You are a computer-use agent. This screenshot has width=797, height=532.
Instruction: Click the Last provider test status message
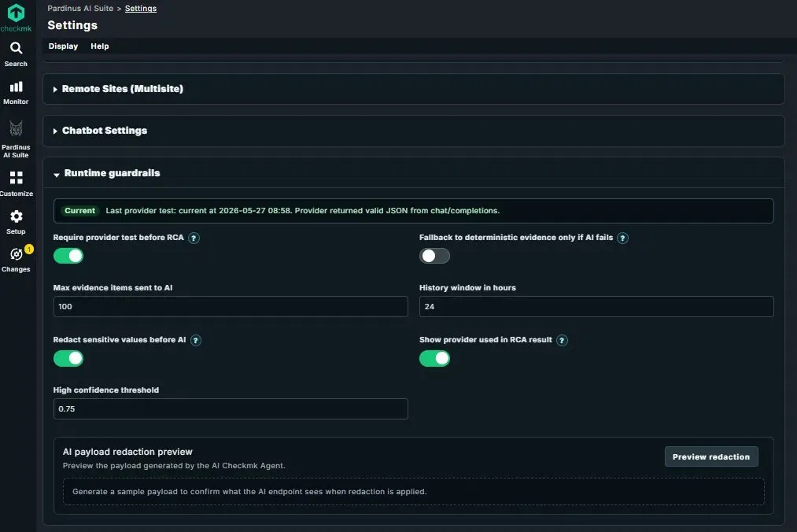(302, 211)
